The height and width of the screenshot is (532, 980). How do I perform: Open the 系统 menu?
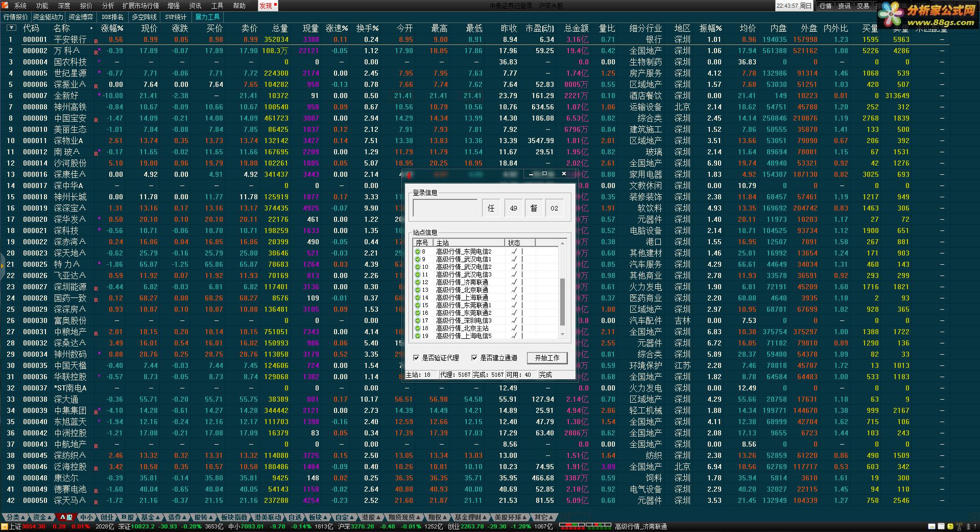20,6
